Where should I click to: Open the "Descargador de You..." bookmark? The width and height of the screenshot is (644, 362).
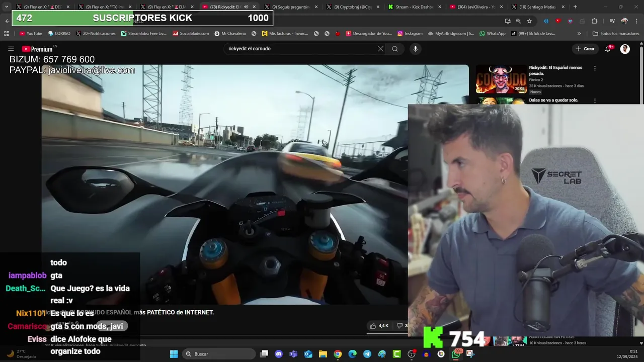point(369,34)
